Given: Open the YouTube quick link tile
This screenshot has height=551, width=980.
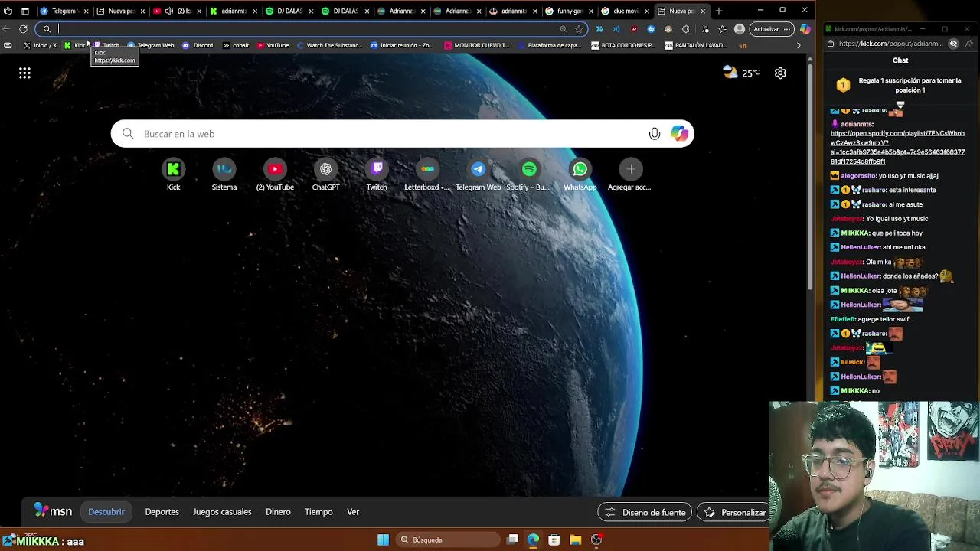Looking at the screenshot, I should [x=275, y=174].
